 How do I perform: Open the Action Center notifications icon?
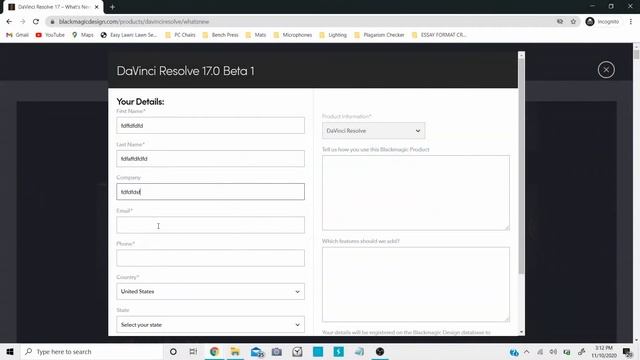pyautogui.click(x=627, y=351)
